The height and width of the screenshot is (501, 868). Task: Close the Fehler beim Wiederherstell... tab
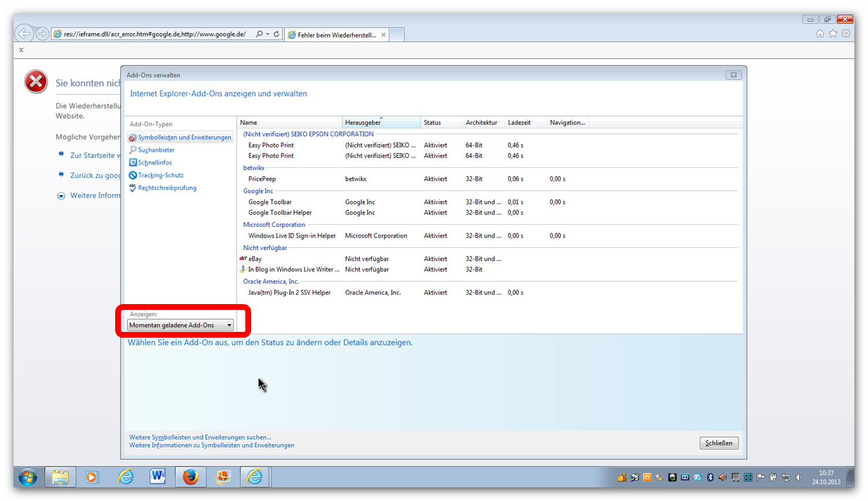pyautogui.click(x=383, y=35)
